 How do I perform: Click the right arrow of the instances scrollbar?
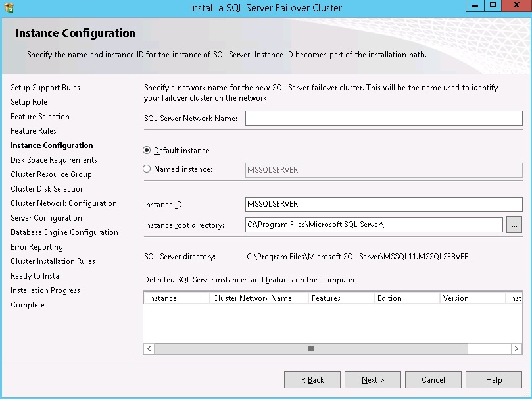(x=516, y=348)
